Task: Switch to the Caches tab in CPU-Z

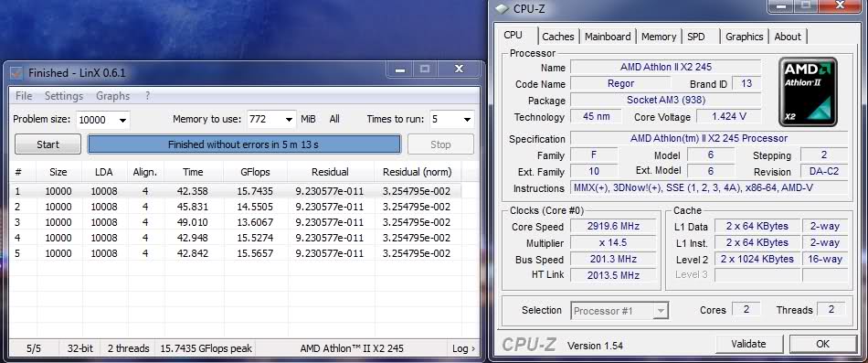Action: click(557, 37)
